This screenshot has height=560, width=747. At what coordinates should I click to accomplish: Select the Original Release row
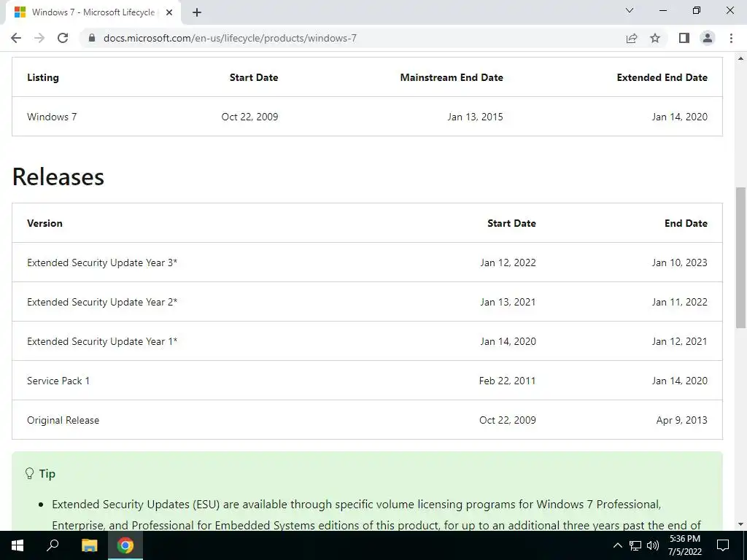tap(367, 420)
